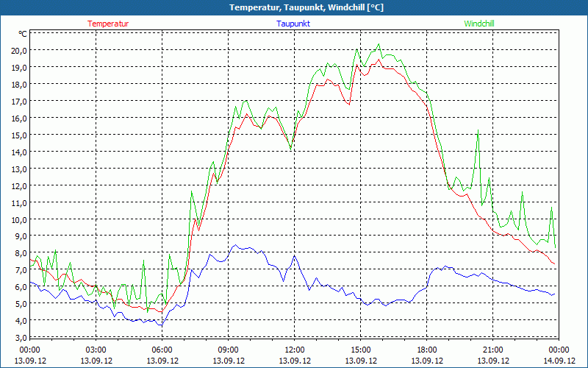The width and height of the screenshot is (588, 368).
Task: Click the green Windchill legend label
Action: click(x=479, y=24)
